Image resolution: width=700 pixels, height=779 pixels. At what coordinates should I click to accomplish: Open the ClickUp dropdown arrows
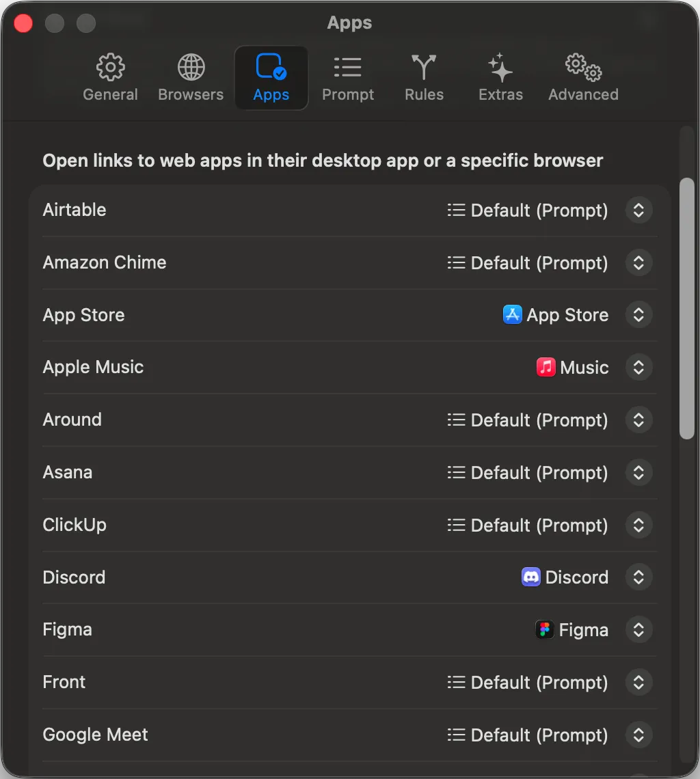(x=639, y=525)
